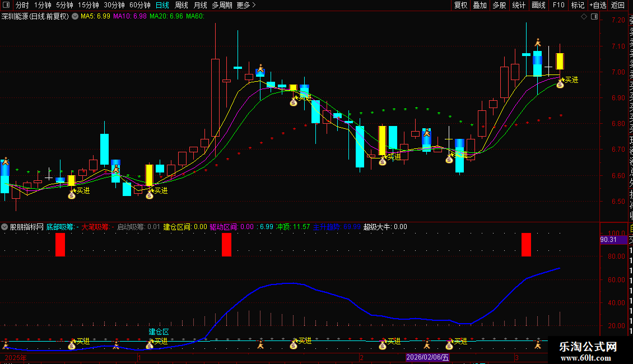The height and width of the screenshot is (364, 633).
Task: Open 多周期 multi-period view
Action: pyautogui.click(x=222, y=5)
